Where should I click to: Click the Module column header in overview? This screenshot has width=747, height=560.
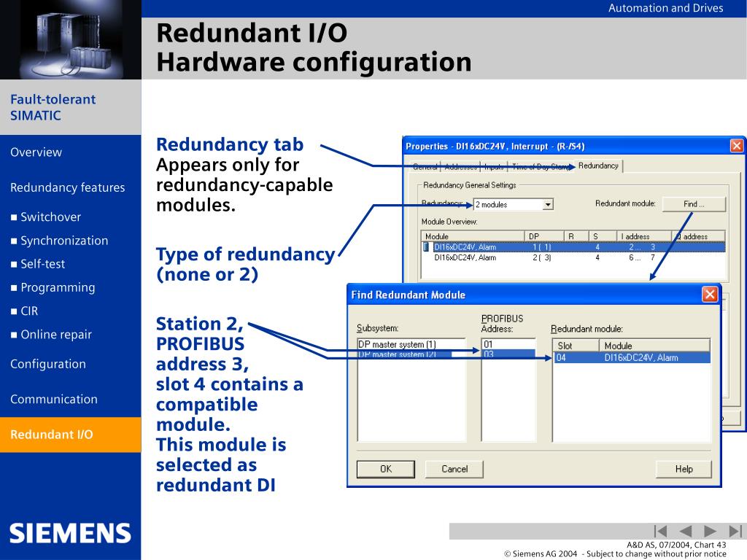(473, 236)
